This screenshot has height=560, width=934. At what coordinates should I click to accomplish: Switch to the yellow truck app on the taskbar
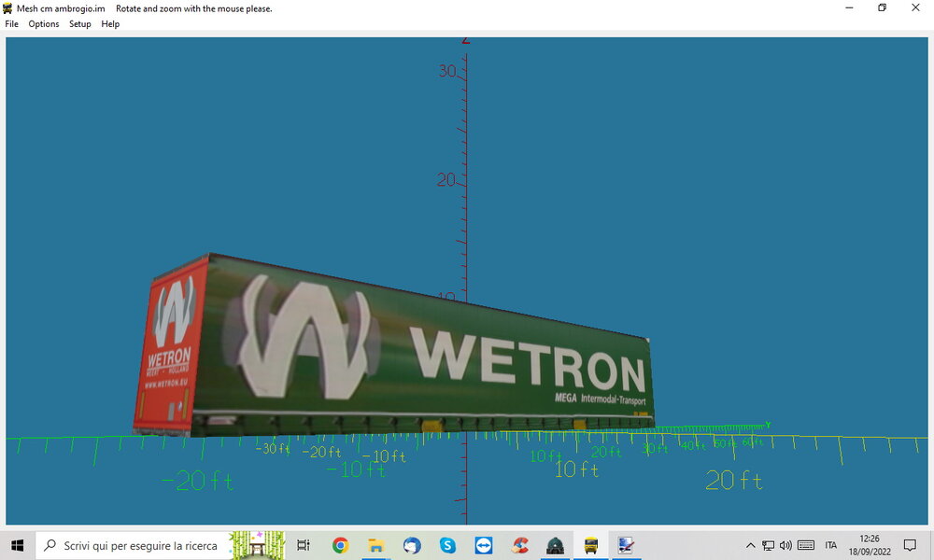pos(591,545)
